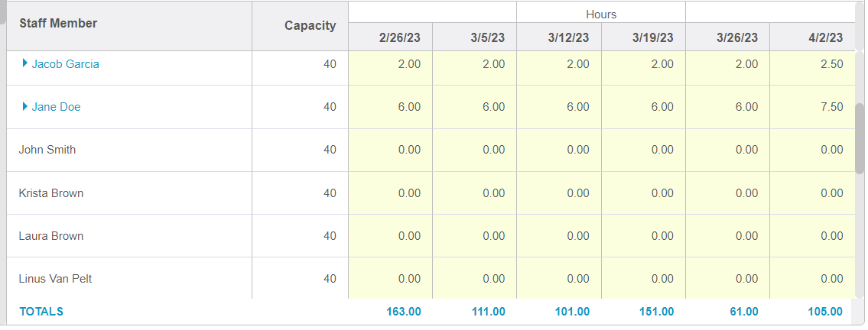The height and width of the screenshot is (330, 868).
Task: Click the vertical scrollbar thumb
Action: [860, 139]
